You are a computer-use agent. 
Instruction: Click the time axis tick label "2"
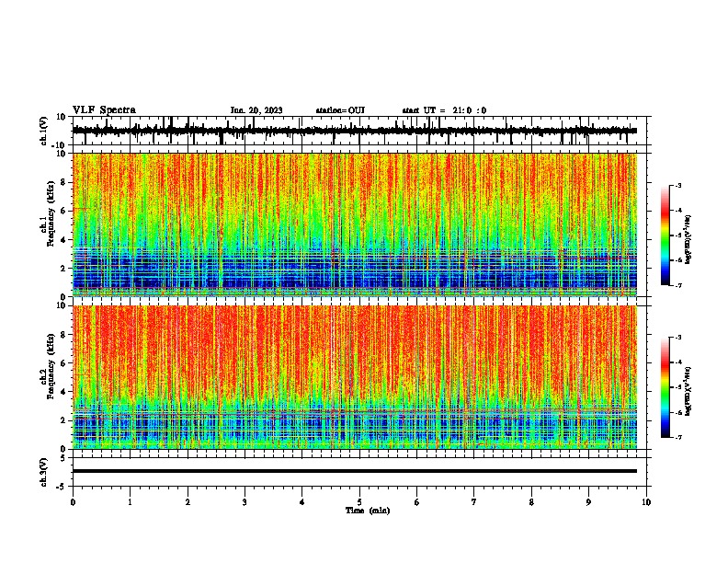tap(188, 502)
